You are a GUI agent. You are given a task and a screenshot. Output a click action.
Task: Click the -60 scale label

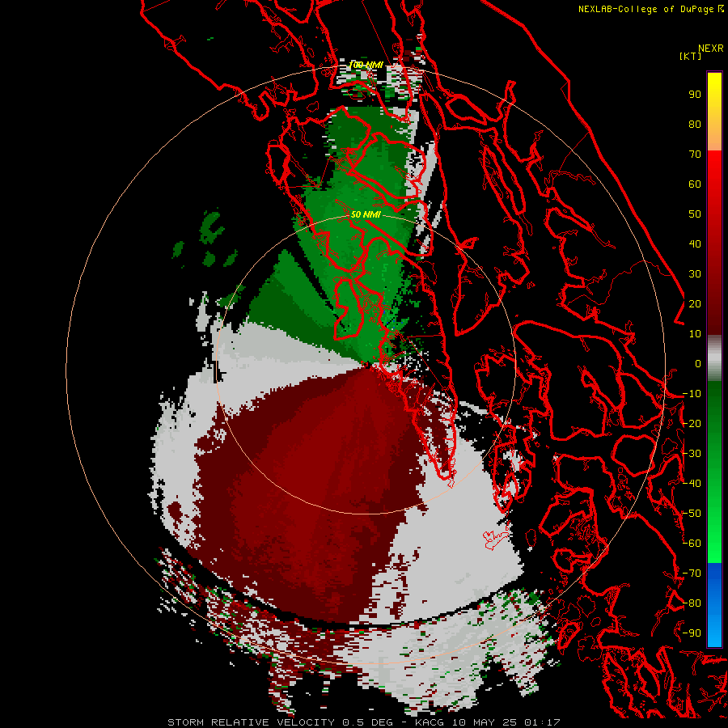pos(692,544)
